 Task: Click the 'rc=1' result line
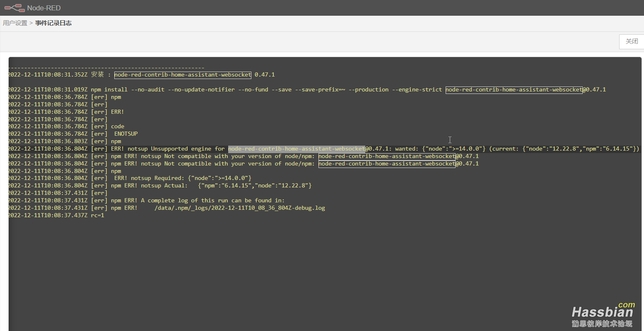pos(56,216)
